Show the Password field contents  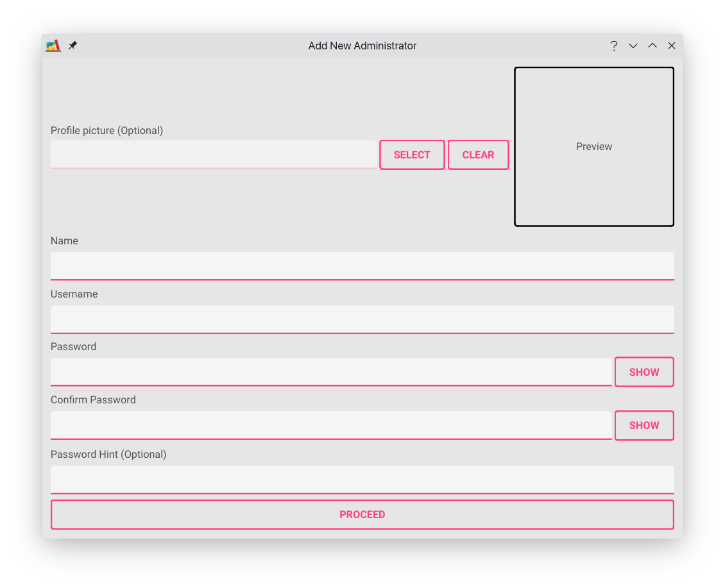tap(644, 372)
